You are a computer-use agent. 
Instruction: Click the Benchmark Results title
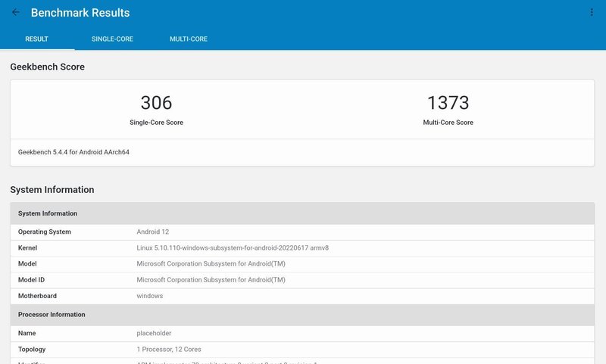tap(80, 13)
